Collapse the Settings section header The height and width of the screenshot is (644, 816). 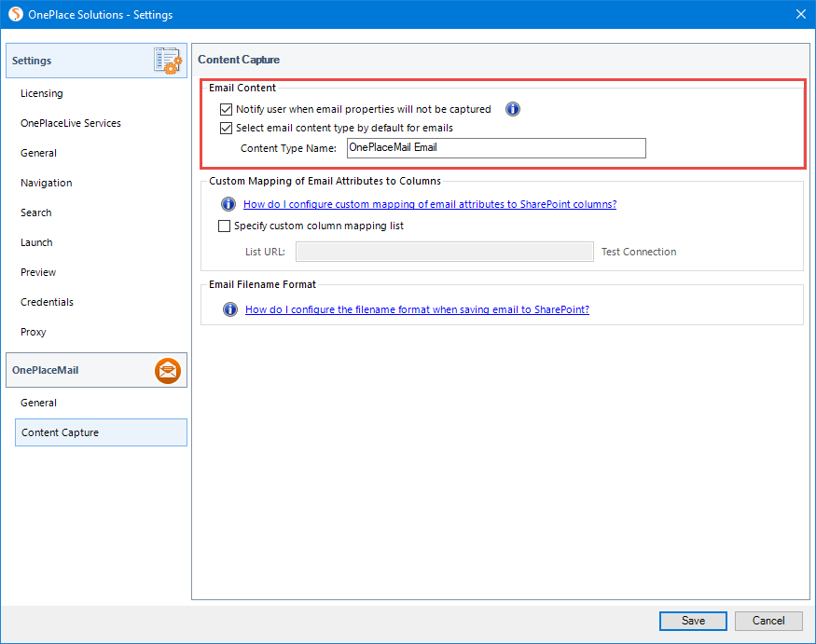pyautogui.click(x=96, y=61)
